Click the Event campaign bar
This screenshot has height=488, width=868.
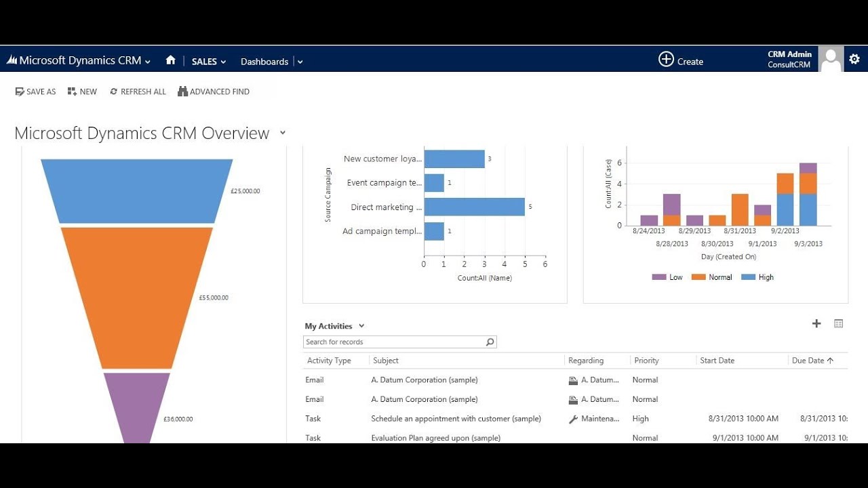click(x=434, y=183)
